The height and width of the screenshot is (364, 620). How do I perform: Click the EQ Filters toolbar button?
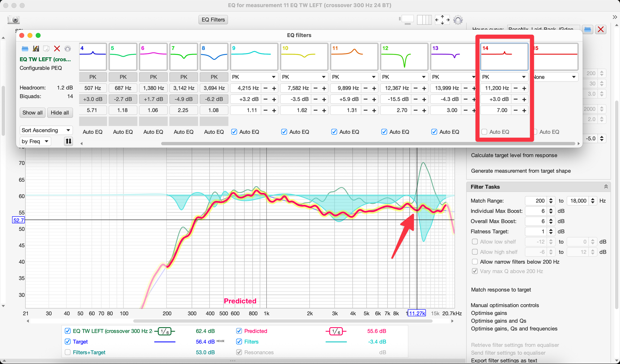213,20
